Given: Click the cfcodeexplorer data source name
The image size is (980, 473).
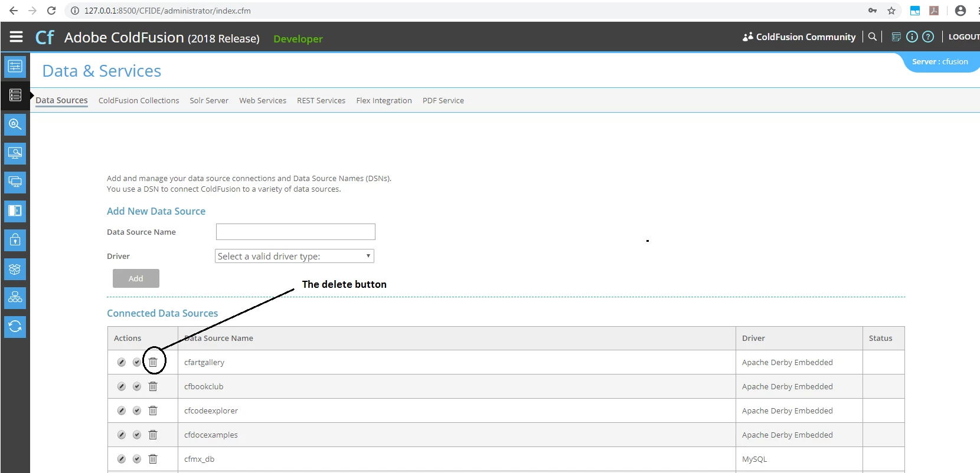Looking at the screenshot, I should pyautogui.click(x=211, y=410).
